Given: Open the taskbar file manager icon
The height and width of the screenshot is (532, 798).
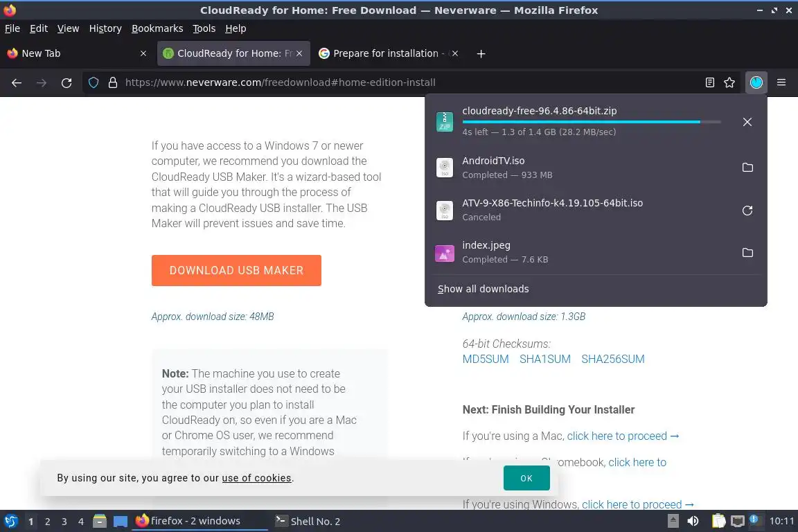Looking at the screenshot, I should [100, 522].
